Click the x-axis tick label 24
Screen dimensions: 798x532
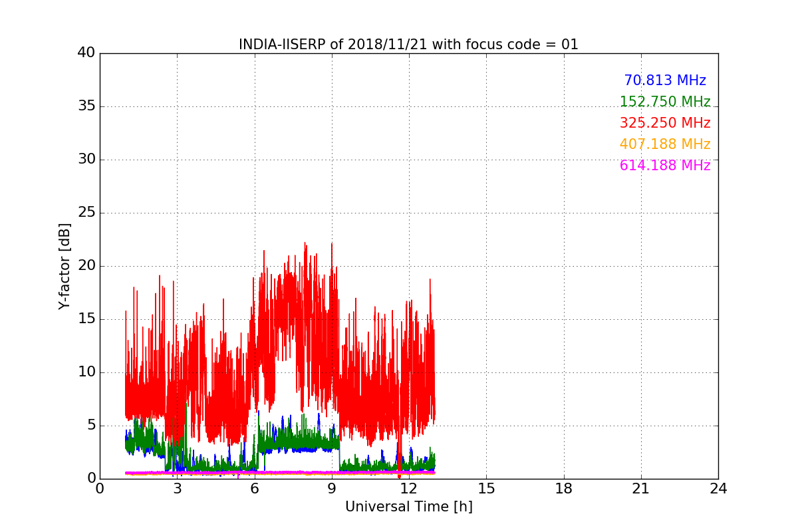point(718,488)
